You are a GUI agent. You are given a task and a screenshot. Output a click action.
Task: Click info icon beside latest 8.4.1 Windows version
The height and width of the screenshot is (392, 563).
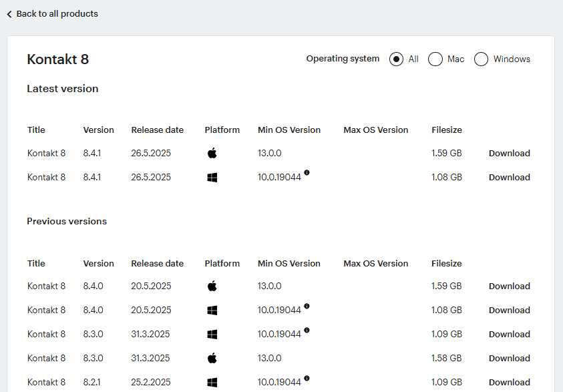[307, 173]
